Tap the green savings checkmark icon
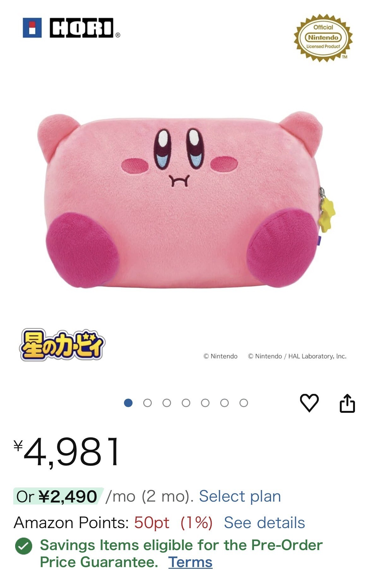This screenshot has height=588, width=372. 24,546
